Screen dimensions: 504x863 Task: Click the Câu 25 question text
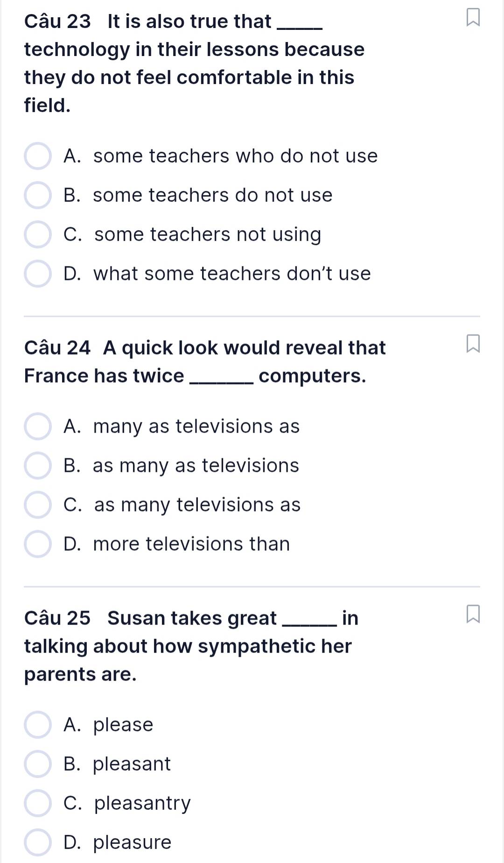click(x=190, y=646)
